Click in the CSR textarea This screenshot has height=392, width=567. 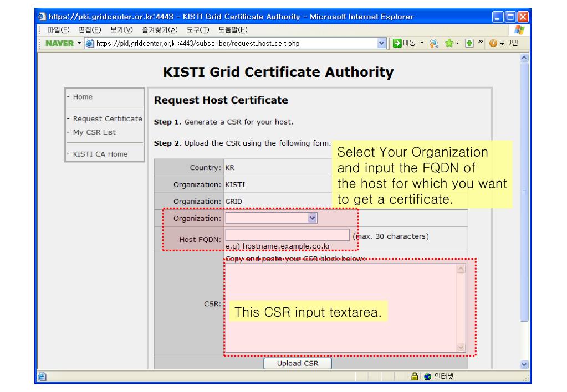coord(345,308)
